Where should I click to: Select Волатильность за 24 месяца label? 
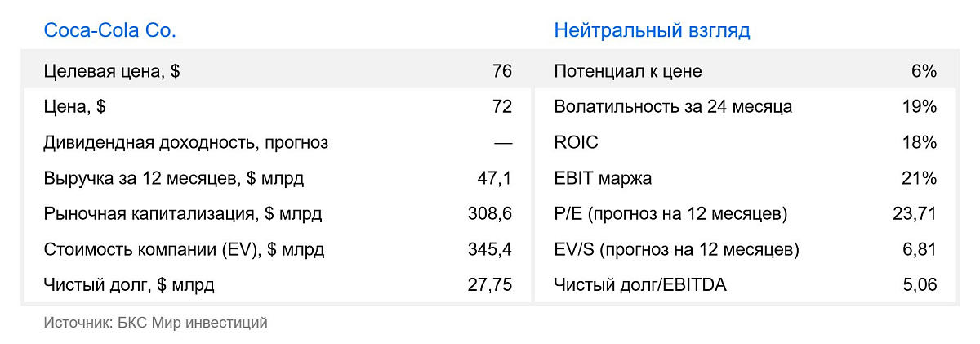point(673,107)
